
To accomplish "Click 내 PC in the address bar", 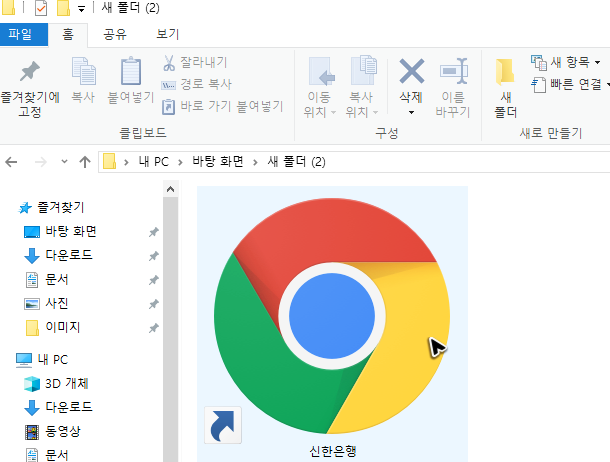I will 154,162.
